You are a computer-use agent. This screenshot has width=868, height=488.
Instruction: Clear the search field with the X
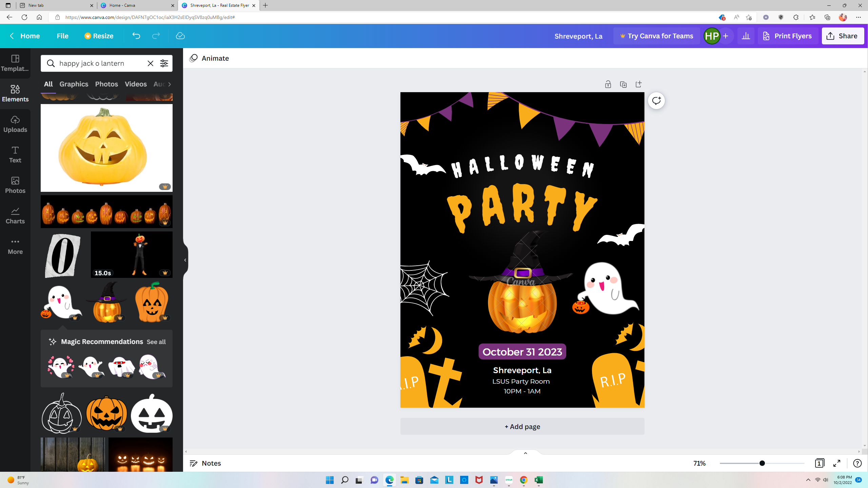150,63
